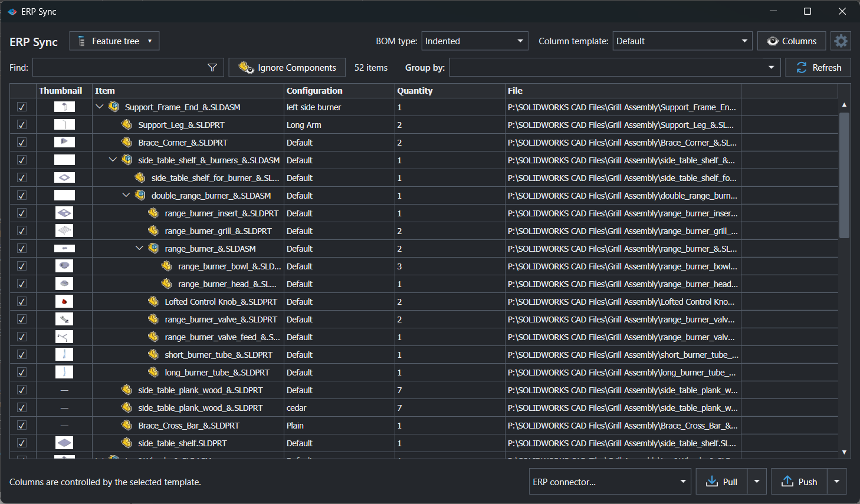Viewport: 860px width, 504px height.
Task: Click the filter funnel icon in Find
Action: pos(212,68)
